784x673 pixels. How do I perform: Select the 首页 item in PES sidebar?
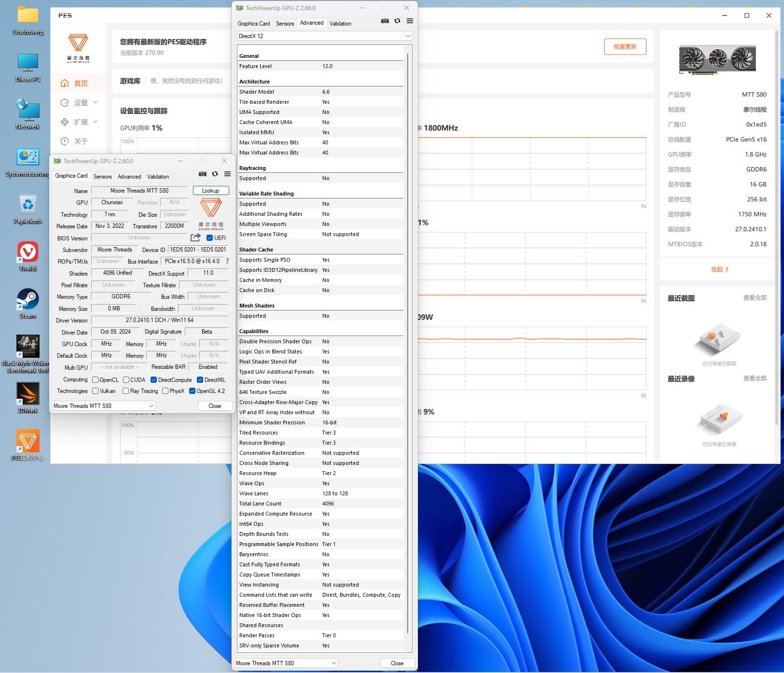tap(79, 84)
